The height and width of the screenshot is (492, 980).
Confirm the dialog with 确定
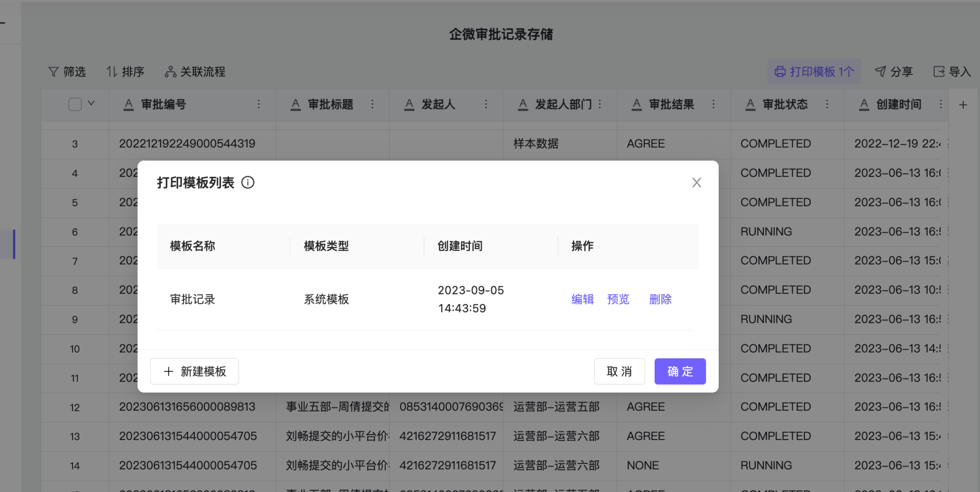click(x=680, y=371)
